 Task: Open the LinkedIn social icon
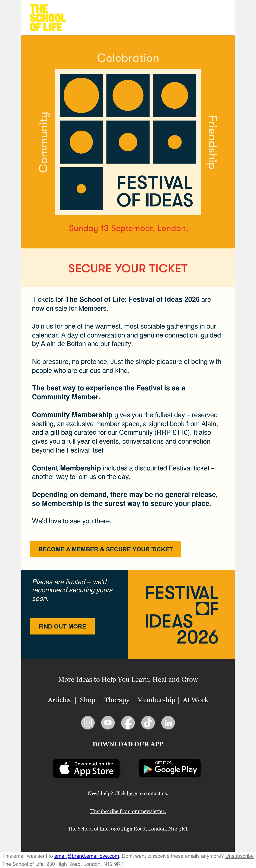(168, 722)
